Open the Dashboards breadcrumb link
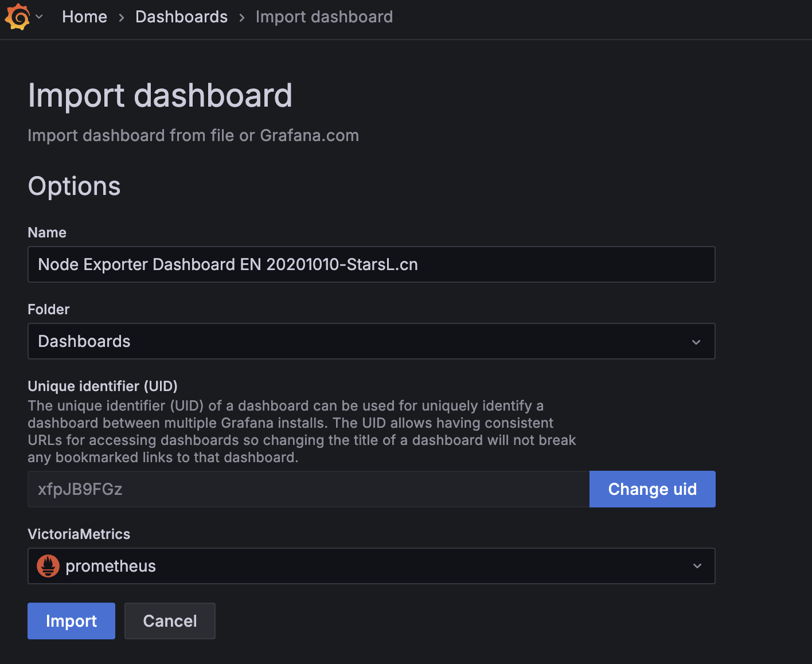 (181, 17)
